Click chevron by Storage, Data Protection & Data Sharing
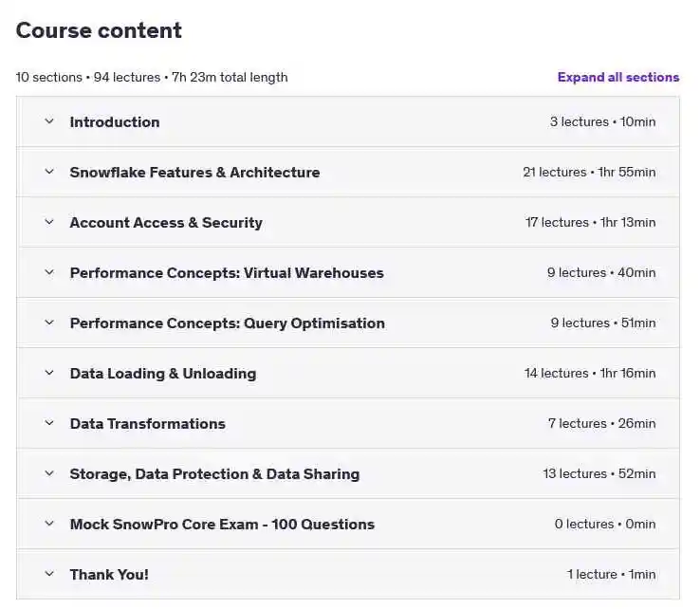The width and height of the screenshot is (700, 609). pos(49,473)
